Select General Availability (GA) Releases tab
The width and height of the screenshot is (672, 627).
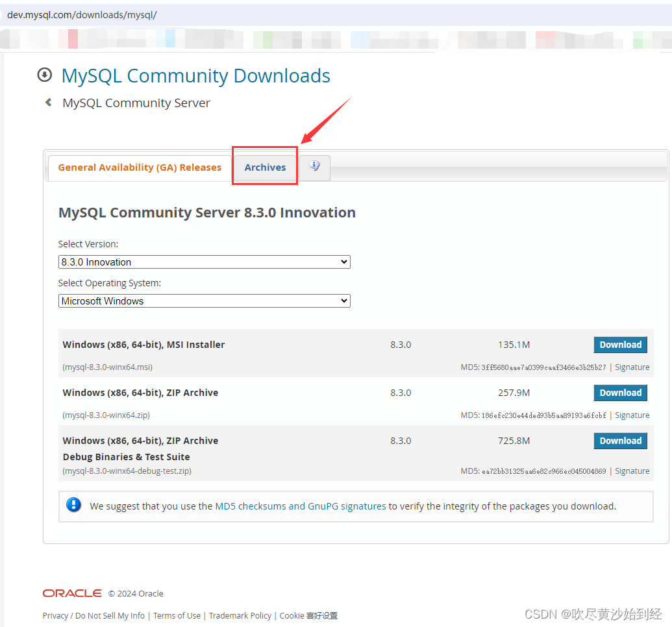pos(140,167)
